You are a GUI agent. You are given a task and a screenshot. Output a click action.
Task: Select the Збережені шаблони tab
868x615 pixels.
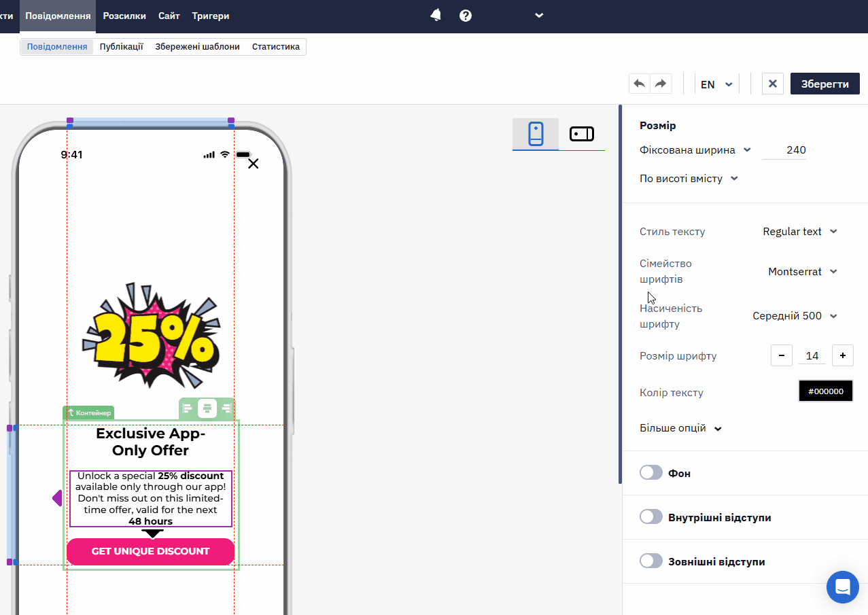point(197,47)
